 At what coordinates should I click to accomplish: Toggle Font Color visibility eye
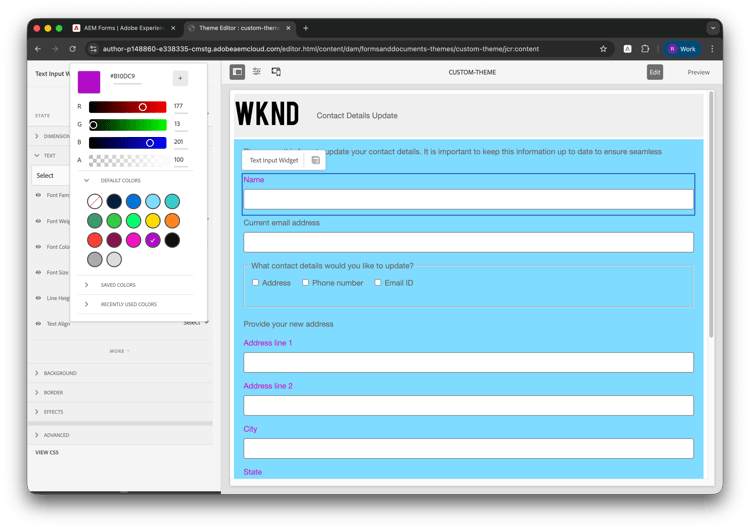click(38, 247)
